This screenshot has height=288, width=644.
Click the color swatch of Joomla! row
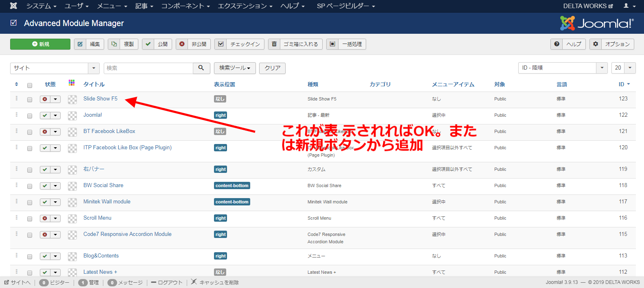click(72, 116)
